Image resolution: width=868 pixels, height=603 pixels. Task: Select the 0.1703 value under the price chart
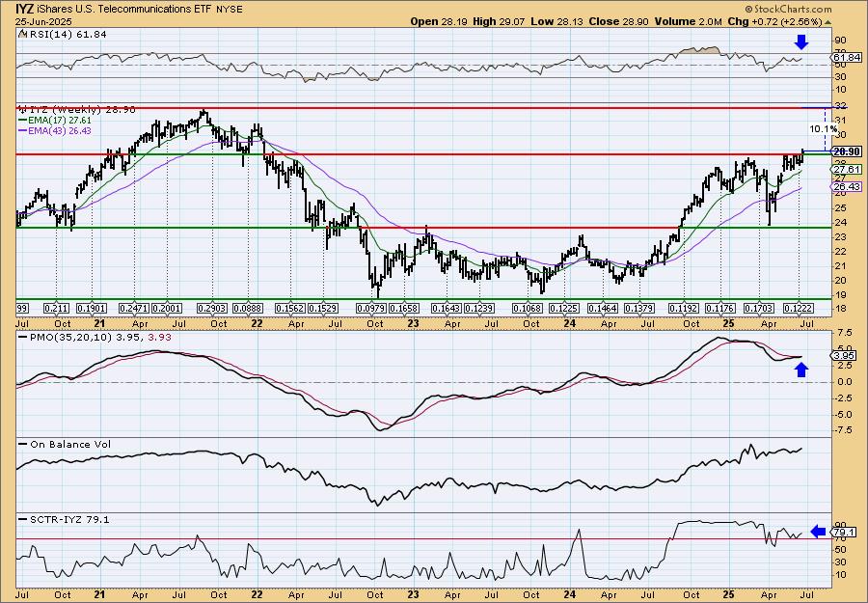[x=758, y=309]
